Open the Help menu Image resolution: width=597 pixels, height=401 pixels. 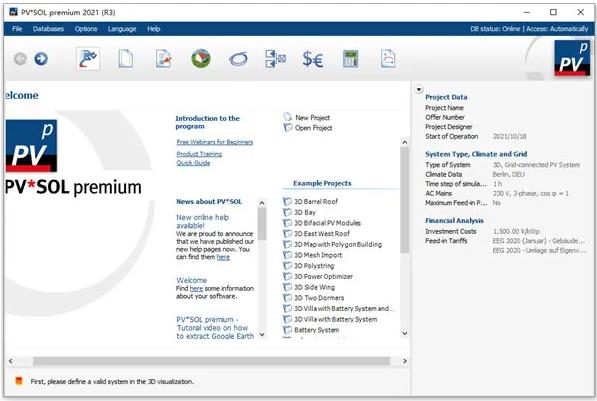pos(154,29)
